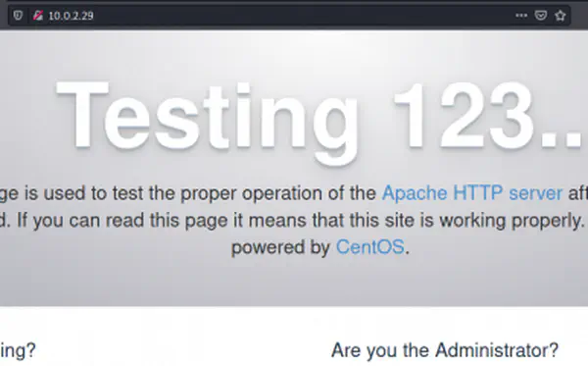Viewport: 588px width, 366px height.
Task: Open the Apache HTTP server link
Action: click(472, 193)
